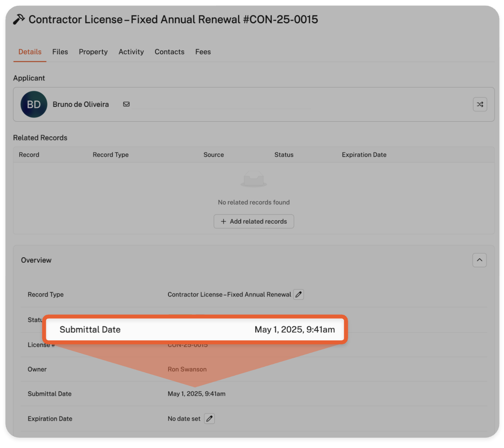Click the envelope icon next to Bruno de Oliveira

(126, 104)
